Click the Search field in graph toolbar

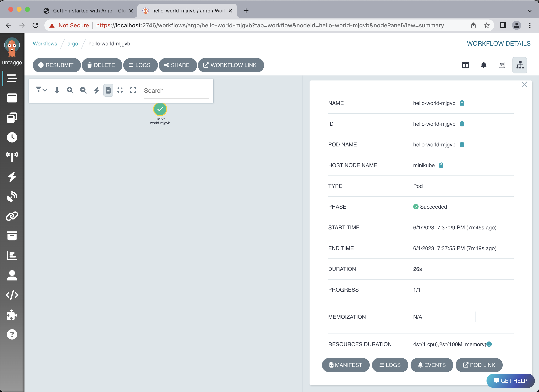(x=176, y=91)
